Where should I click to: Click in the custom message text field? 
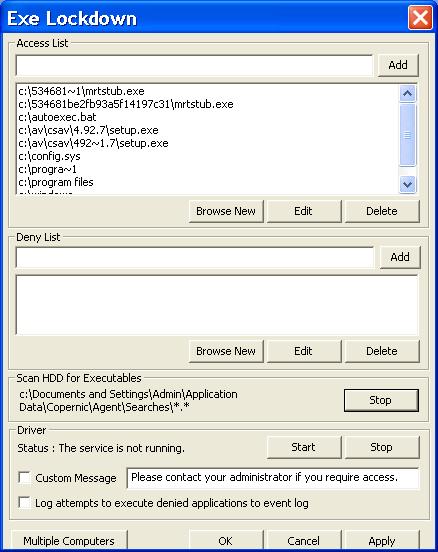coord(273,478)
